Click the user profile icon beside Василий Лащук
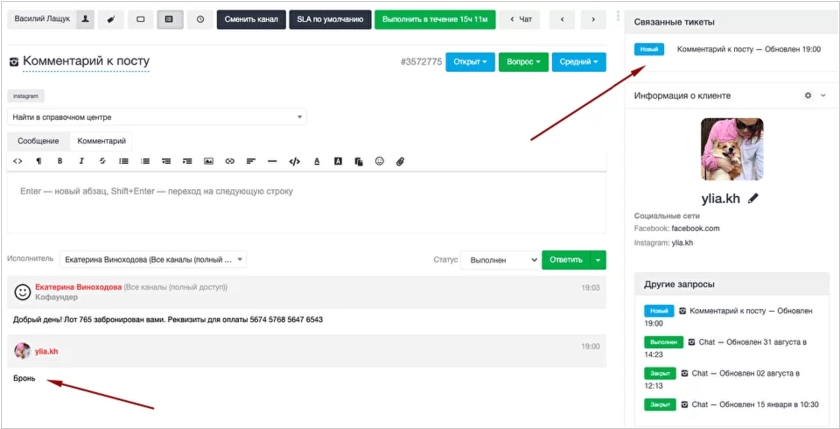The width and height of the screenshot is (840, 429). click(85, 19)
